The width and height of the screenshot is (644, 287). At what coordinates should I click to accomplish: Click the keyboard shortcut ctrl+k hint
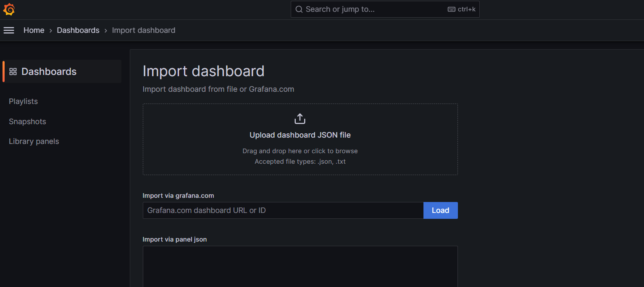(462, 9)
